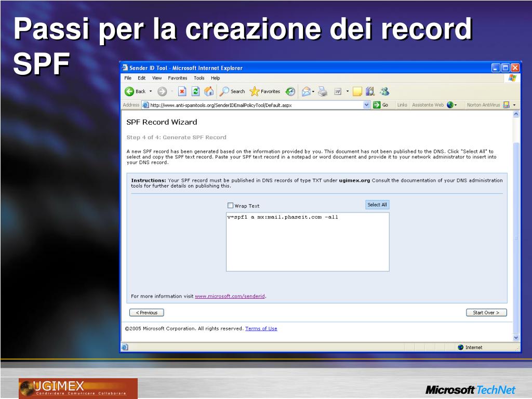Refresh the page with the green arrows icon
This screenshot has height=399, width=532.
195,91
